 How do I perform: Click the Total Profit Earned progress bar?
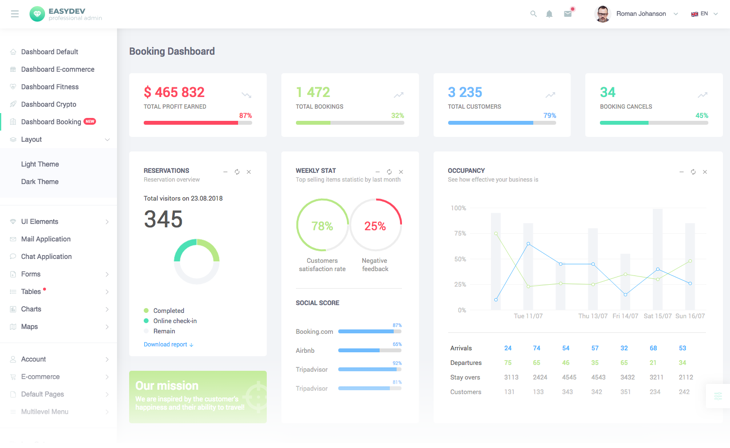(x=198, y=123)
